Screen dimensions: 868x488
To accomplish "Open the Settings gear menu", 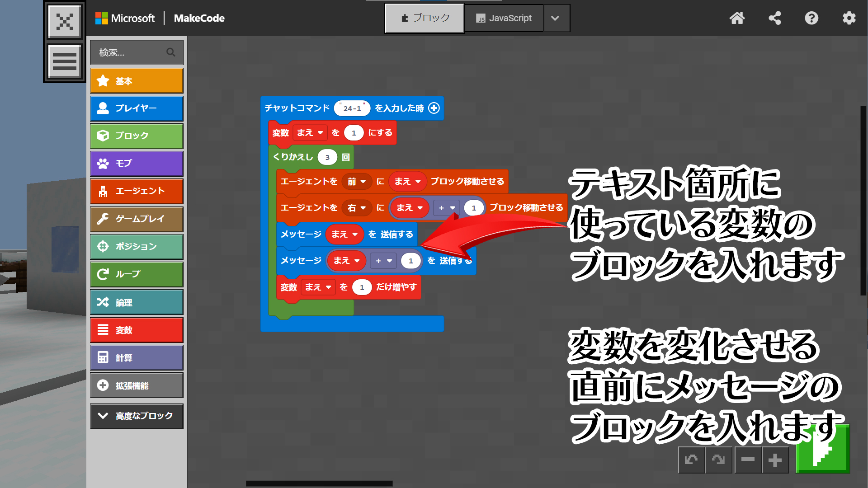I will pos(849,18).
